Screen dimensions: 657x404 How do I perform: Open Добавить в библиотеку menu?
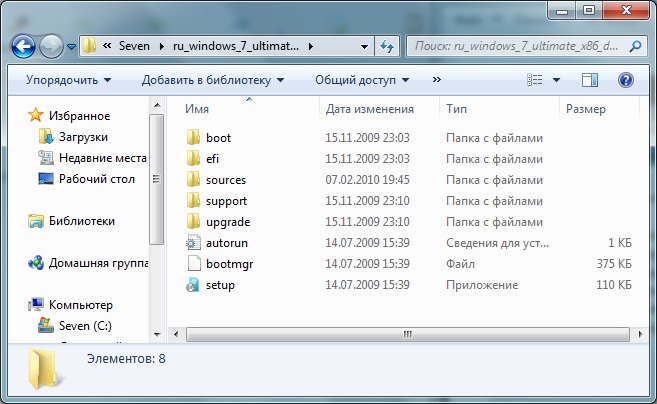[x=213, y=80]
